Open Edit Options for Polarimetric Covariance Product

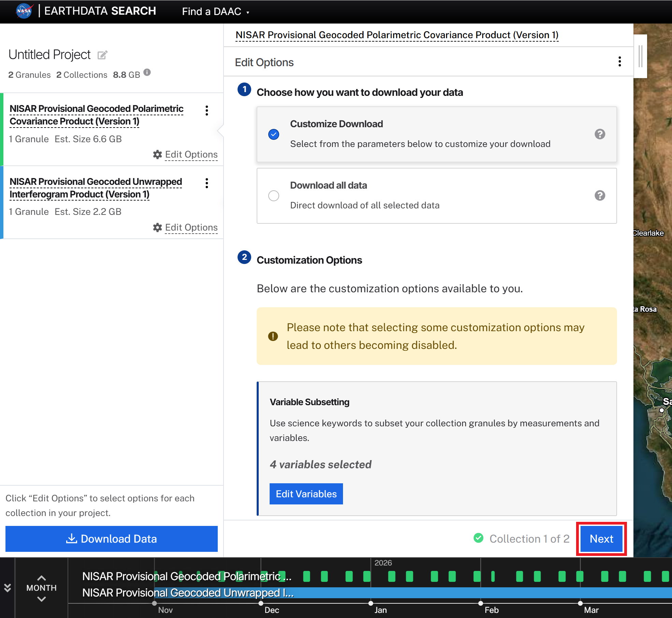(185, 154)
